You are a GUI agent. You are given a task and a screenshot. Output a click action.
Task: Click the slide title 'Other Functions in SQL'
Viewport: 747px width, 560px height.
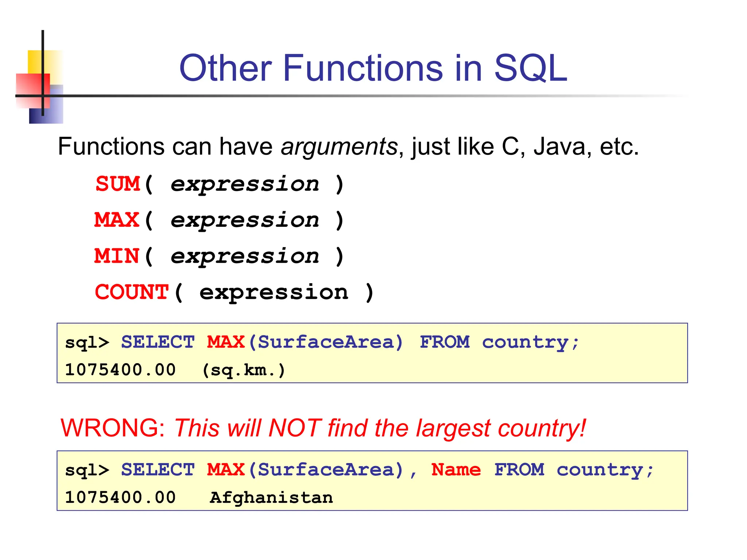coord(373,68)
